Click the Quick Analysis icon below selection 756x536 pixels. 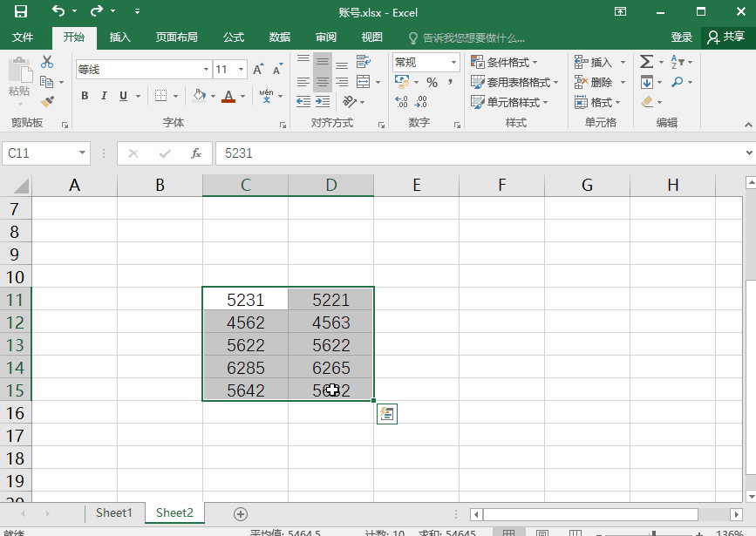tap(387, 414)
